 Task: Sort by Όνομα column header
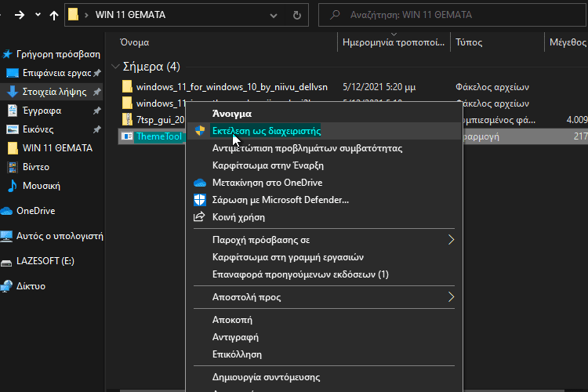click(x=134, y=42)
